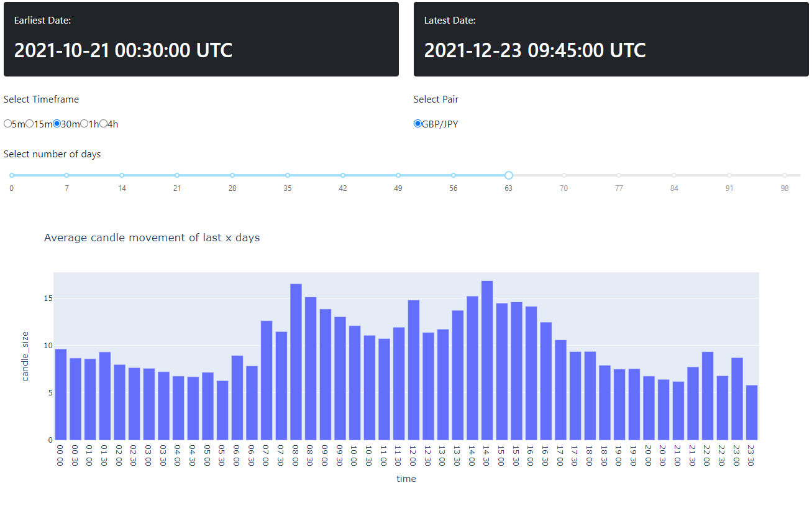
Task: Click the first bar at 00 00
Action: [x=61, y=394]
